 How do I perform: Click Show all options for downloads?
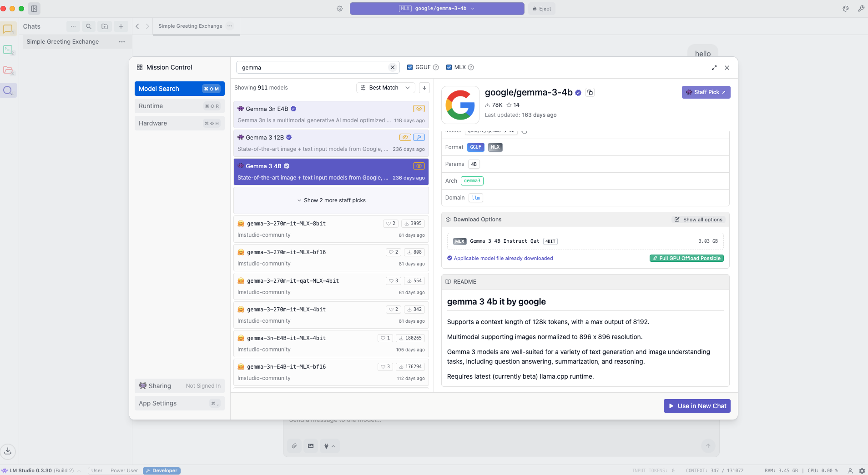click(698, 220)
